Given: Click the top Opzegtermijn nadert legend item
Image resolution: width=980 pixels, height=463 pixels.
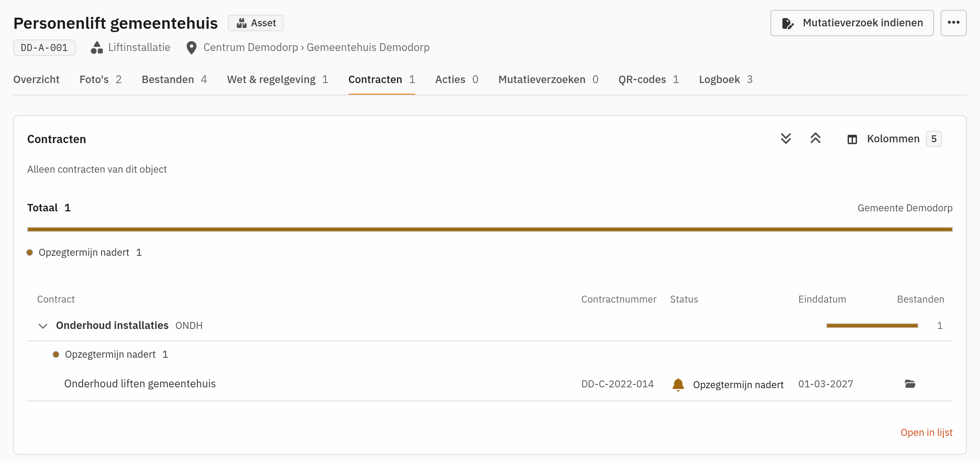Looking at the screenshot, I should 84,252.
